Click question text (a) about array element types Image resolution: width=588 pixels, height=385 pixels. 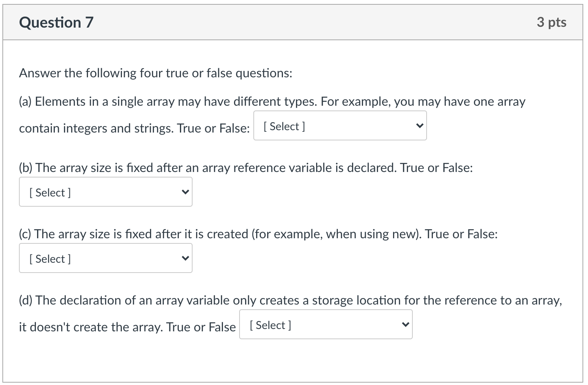tap(272, 101)
